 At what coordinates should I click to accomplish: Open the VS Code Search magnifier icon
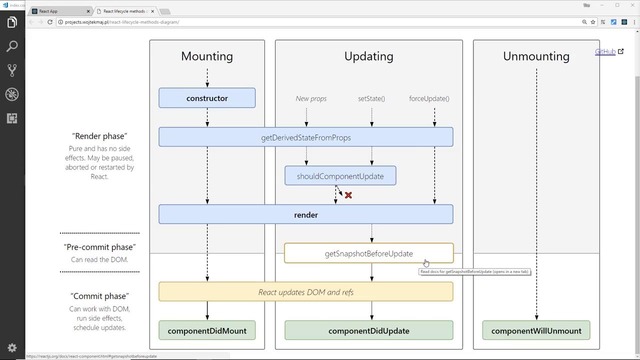click(12, 46)
